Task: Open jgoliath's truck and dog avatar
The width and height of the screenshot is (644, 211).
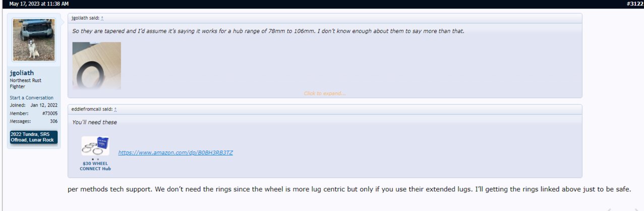Action: 34,40
